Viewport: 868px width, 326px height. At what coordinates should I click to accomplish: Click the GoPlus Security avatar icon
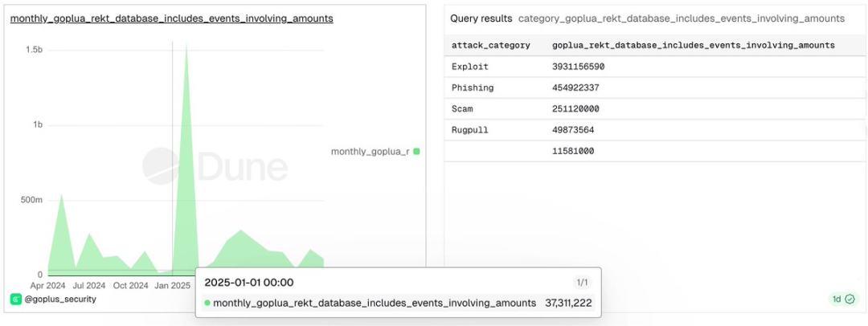pos(16,300)
